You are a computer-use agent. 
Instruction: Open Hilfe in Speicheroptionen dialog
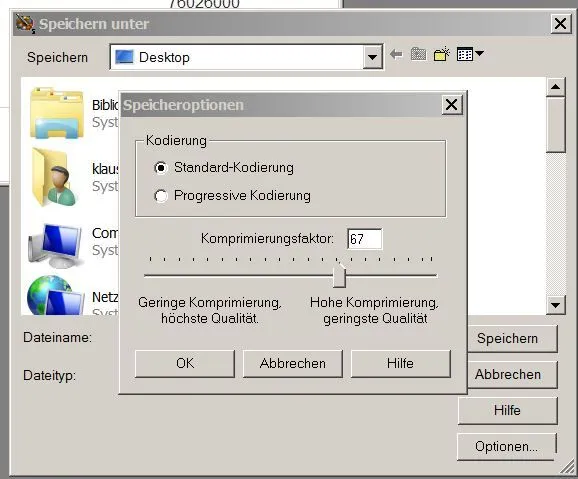point(400,364)
